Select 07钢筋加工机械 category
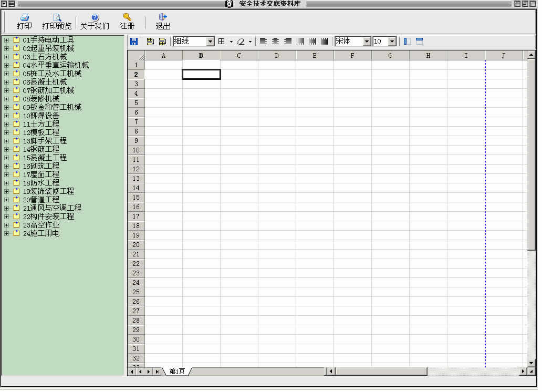The width and height of the screenshot is (542, 392). click(48, 91)
